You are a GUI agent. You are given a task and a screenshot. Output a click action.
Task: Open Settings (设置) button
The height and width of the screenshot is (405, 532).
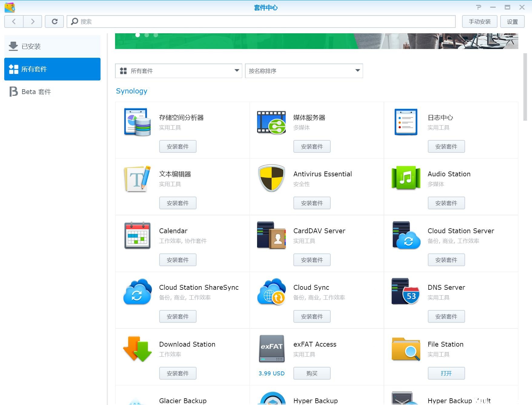(x=512, y=21)
